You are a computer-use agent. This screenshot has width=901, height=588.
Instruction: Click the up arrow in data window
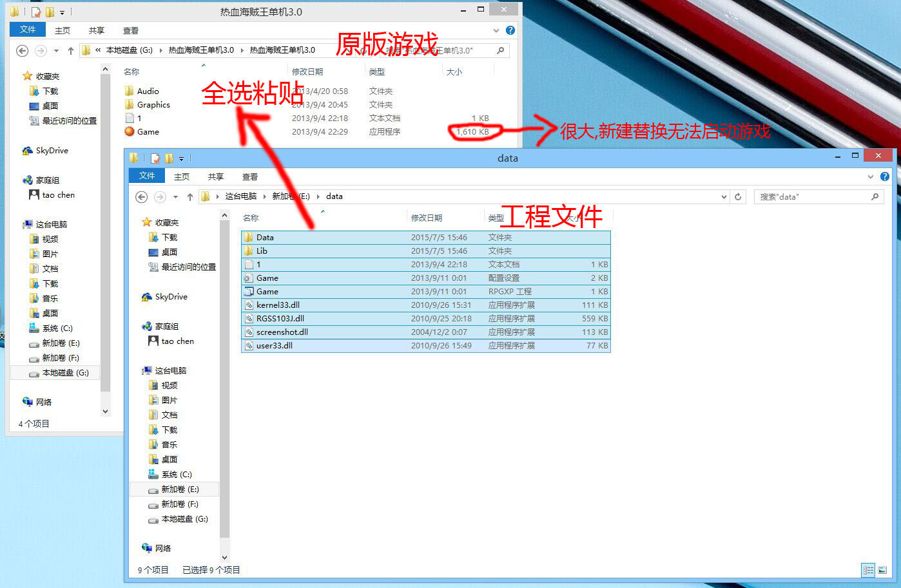click(190, 196)
